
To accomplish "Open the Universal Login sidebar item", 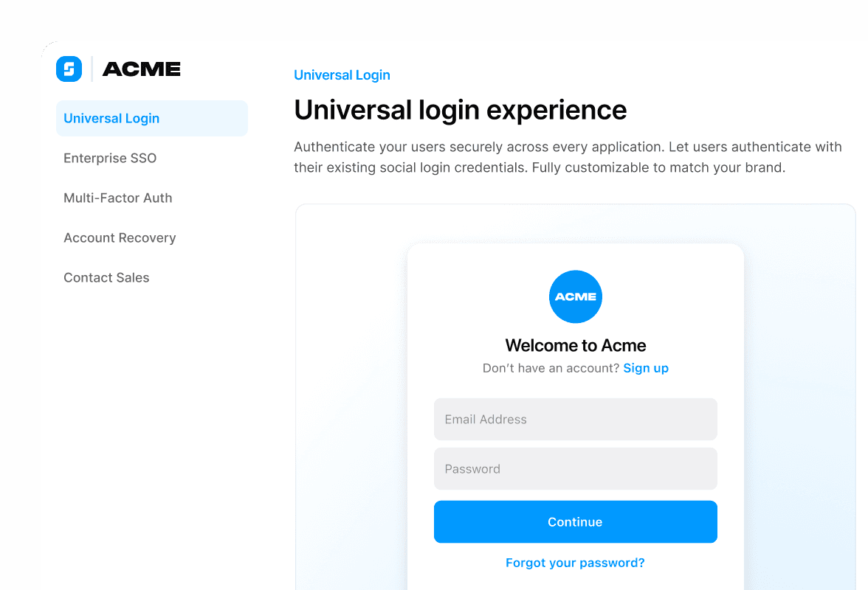I will (152, 118).
